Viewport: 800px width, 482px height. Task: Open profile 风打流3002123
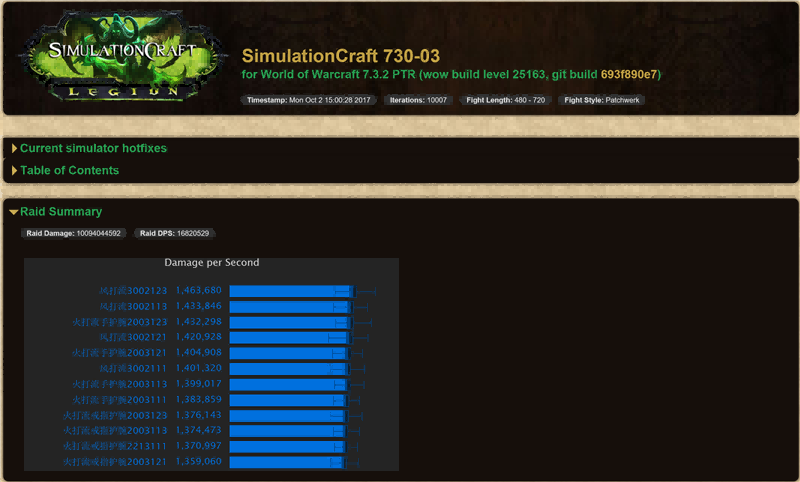(x=133, y=291)
